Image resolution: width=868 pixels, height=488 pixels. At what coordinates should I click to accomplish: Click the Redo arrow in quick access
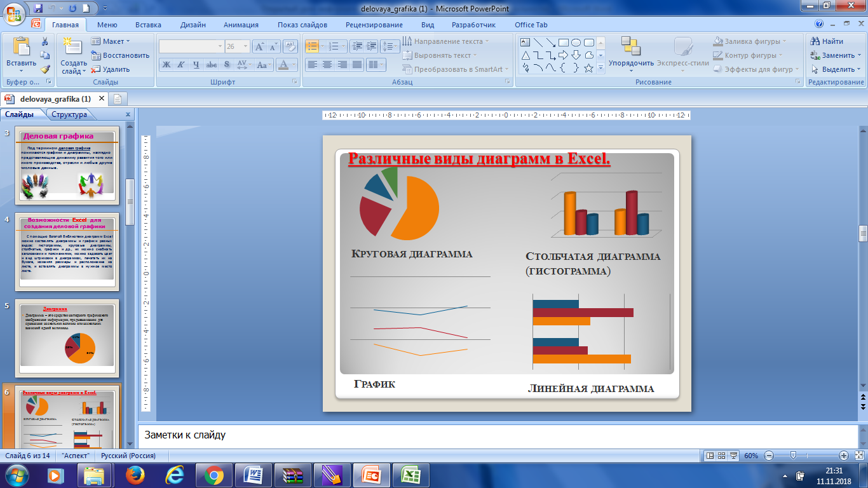(72, 8)
